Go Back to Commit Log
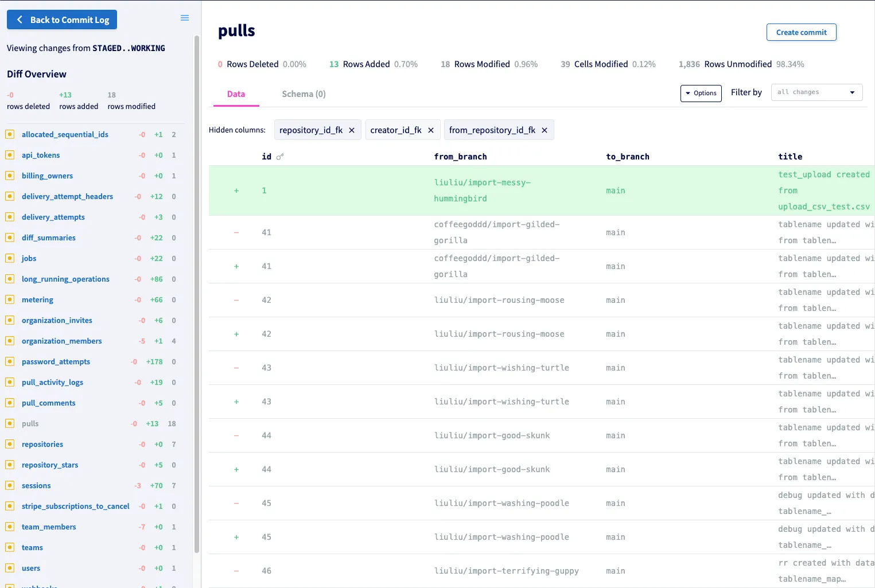The image size is (875, 588). 62,20
